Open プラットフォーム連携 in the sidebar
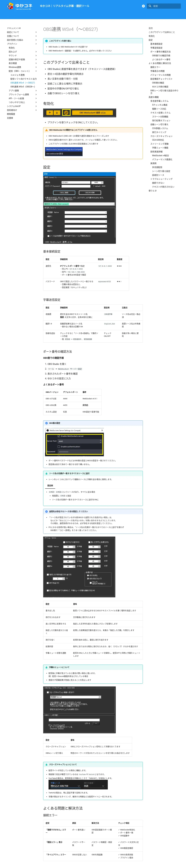The image size is (186, 868). (19, 94)
